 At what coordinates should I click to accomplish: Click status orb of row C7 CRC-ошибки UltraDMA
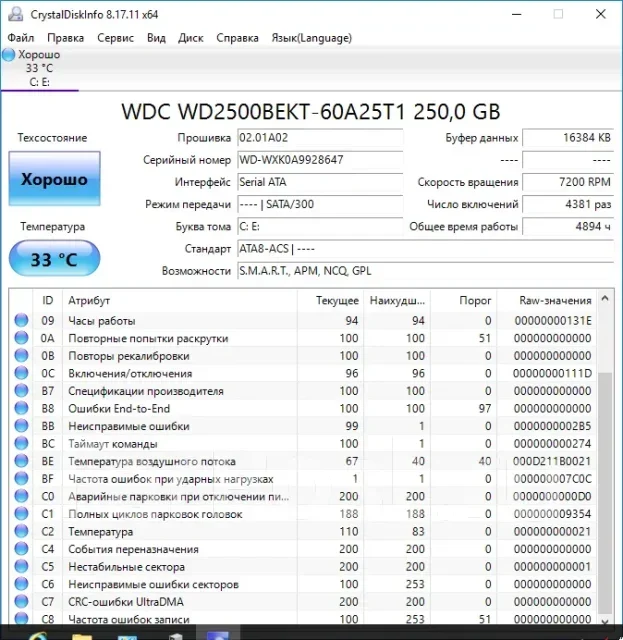21,601
